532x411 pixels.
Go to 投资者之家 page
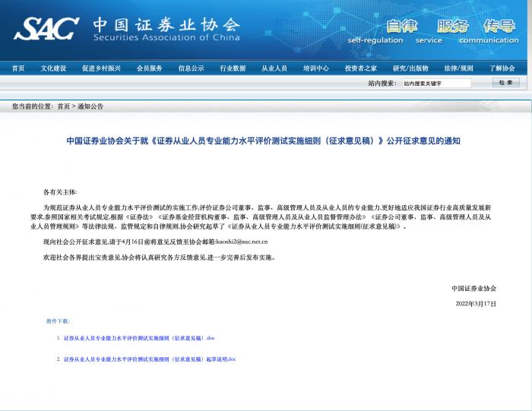pos(361,68)
